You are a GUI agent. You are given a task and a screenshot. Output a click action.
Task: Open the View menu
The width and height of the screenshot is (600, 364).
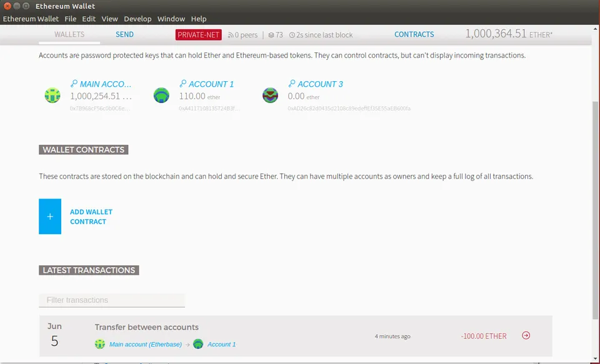(109, 19)
